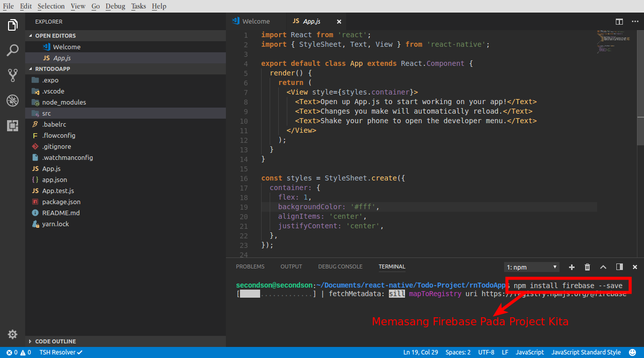Close the App.js editor tab
The width and height of the screenshot is (644, 358).
coord(339,22)
